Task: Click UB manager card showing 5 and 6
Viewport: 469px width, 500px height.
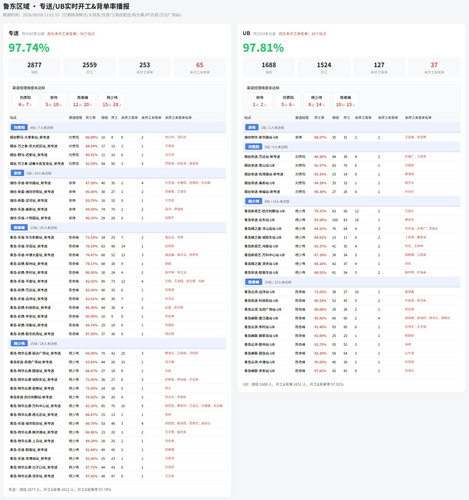Action: (288, 101)
